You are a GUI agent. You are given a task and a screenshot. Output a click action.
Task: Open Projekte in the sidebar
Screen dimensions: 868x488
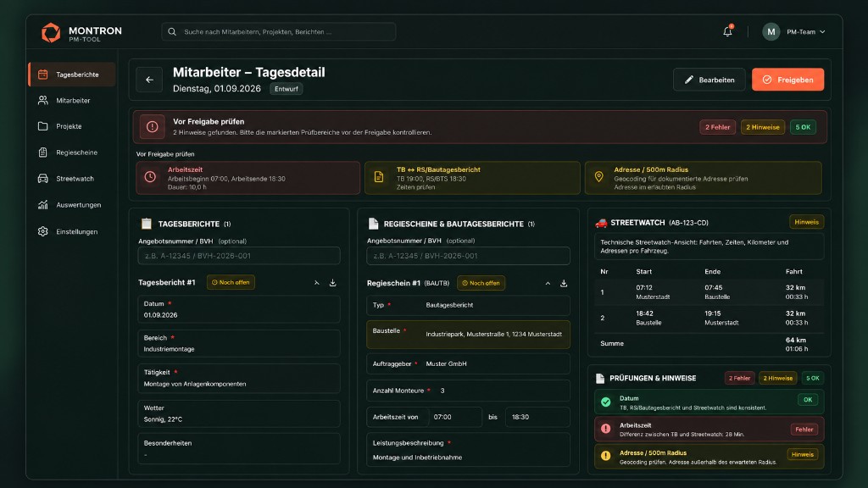[x=72, y=126]
